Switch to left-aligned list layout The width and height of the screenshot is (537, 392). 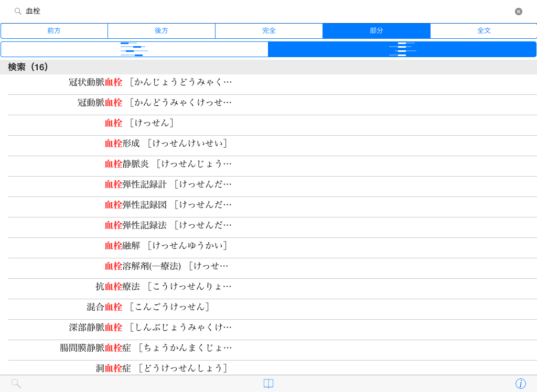[134, 49]
